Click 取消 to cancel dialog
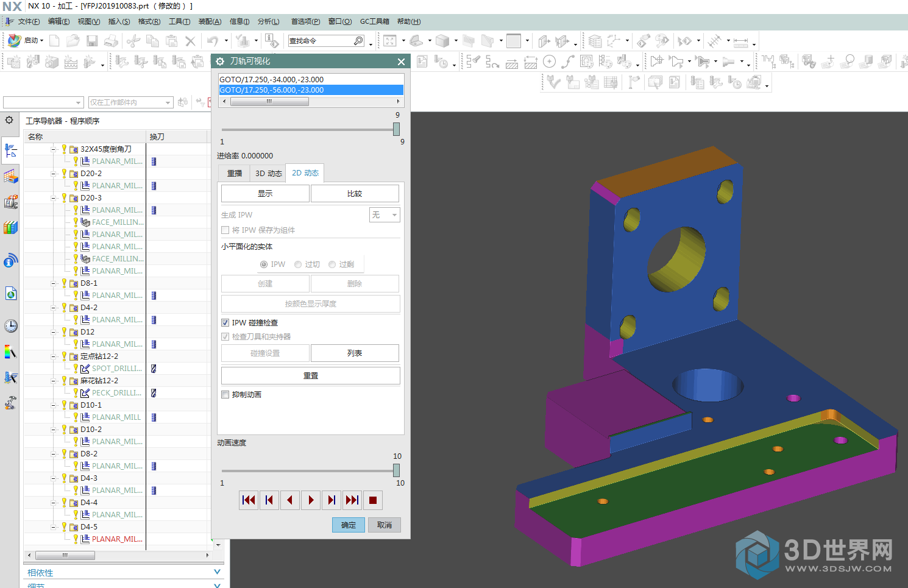This screenshot has width=908, height=588. pyautogui.click(x=385, y=525)
